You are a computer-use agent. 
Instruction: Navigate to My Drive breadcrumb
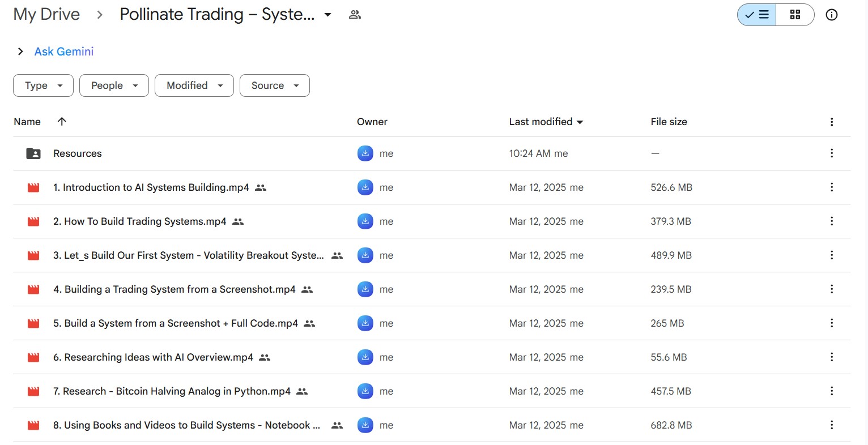46,15
